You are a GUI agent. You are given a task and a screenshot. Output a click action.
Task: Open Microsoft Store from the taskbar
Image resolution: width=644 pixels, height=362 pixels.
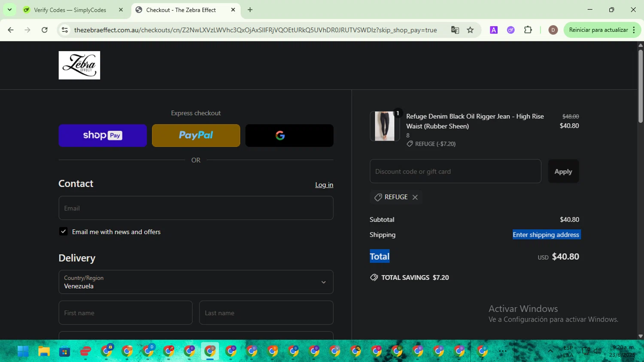click(x=64, y=352)
